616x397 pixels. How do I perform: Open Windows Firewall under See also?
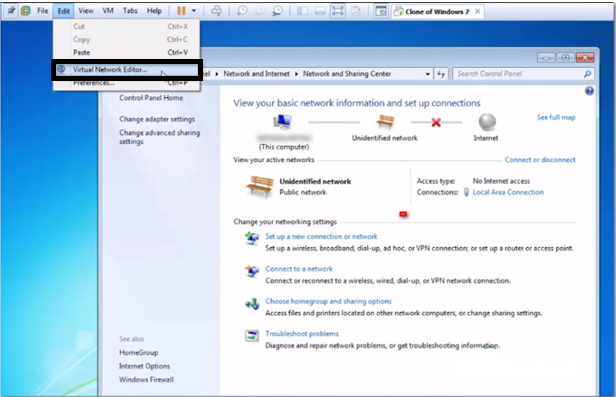[x=146, y=379]
